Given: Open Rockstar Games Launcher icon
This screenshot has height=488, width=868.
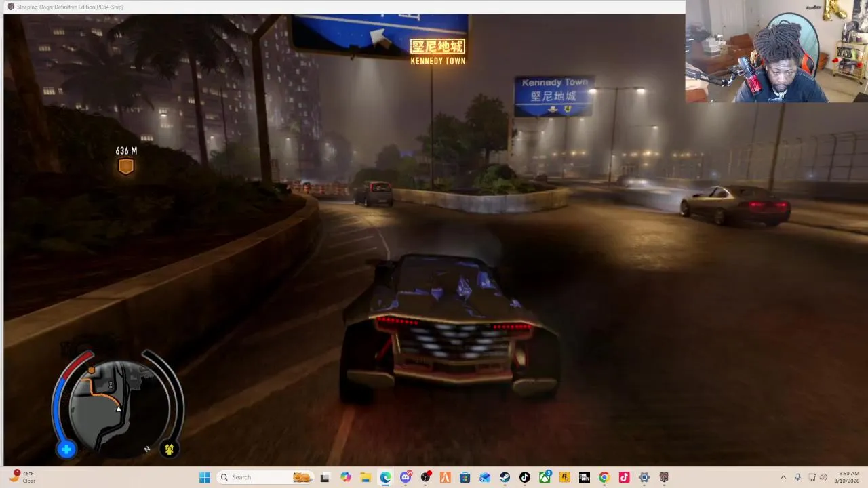Looking at the screenshot, I should tap(564, 477).
